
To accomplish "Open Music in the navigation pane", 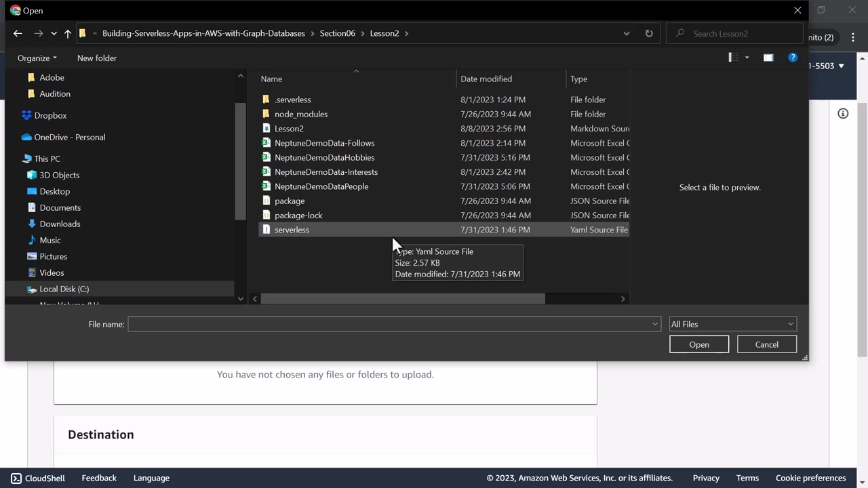I will click(x=50, y=240).
